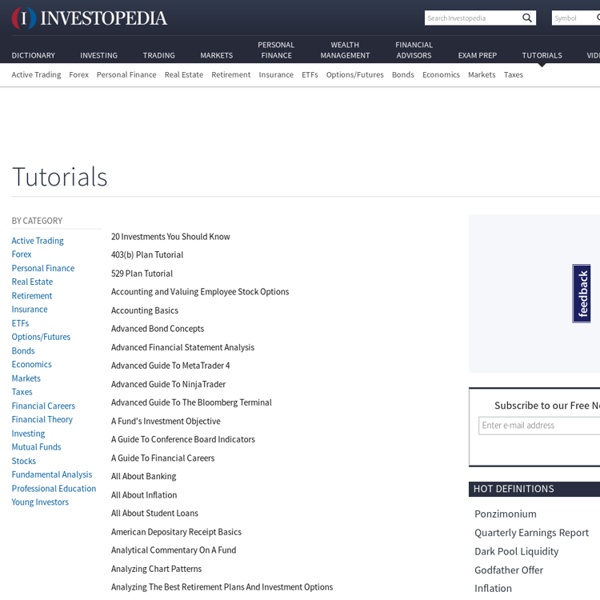
Task: Open Advanced Guide To NinjaTrader
Action: coord(168,384)
